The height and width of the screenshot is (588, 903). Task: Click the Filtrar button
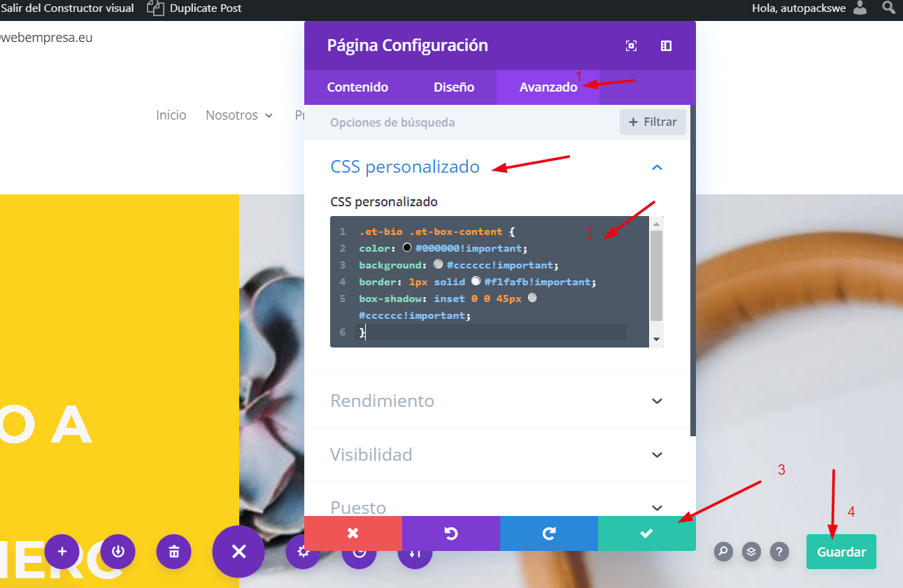[653, 122]
